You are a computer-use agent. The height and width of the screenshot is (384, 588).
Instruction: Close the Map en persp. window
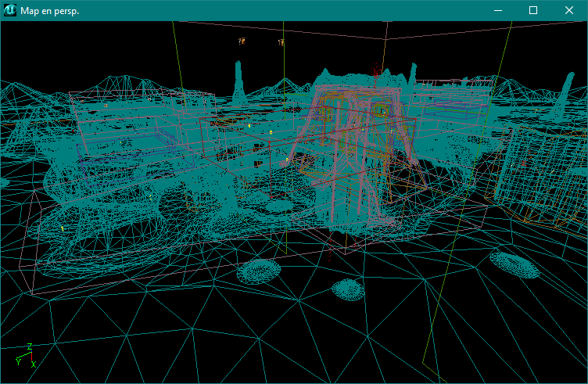tap(569, 10)
